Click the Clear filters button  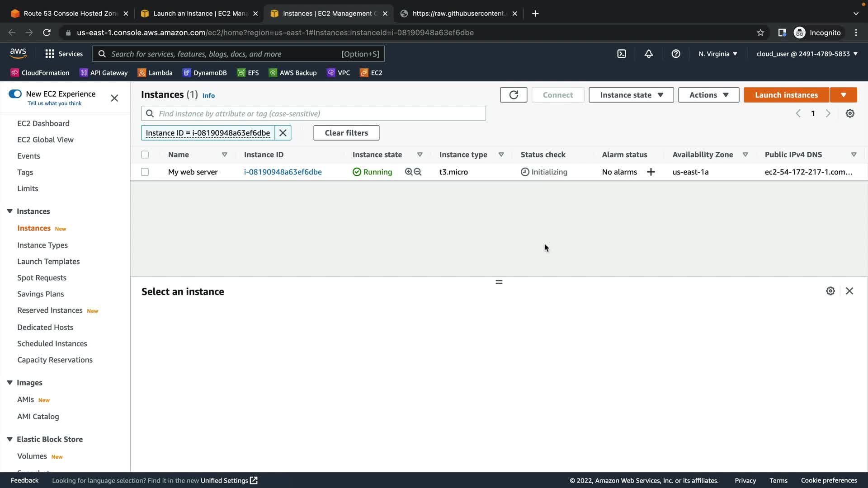pyautogui.click(x=346, y=133)
